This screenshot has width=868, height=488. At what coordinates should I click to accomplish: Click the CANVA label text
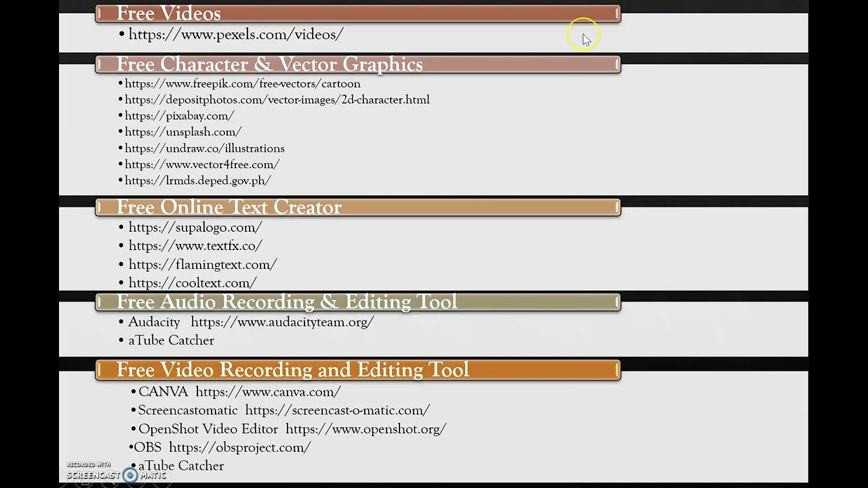163,392
